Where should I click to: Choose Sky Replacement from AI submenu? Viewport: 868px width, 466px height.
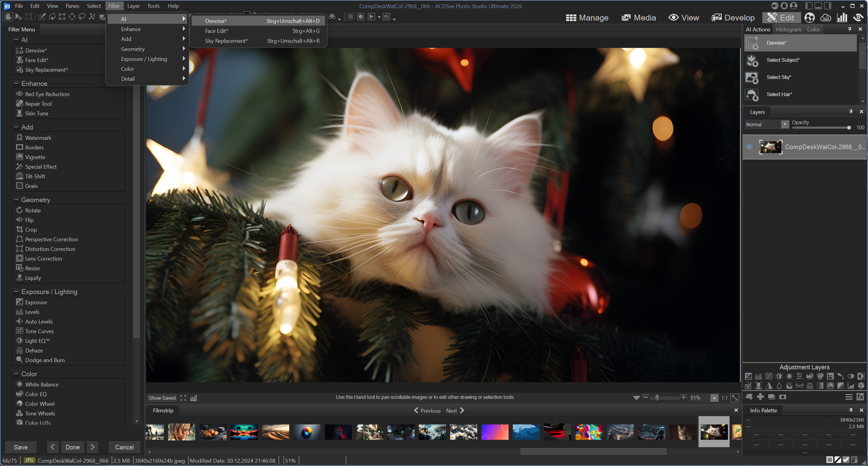[x=226, y=41]
